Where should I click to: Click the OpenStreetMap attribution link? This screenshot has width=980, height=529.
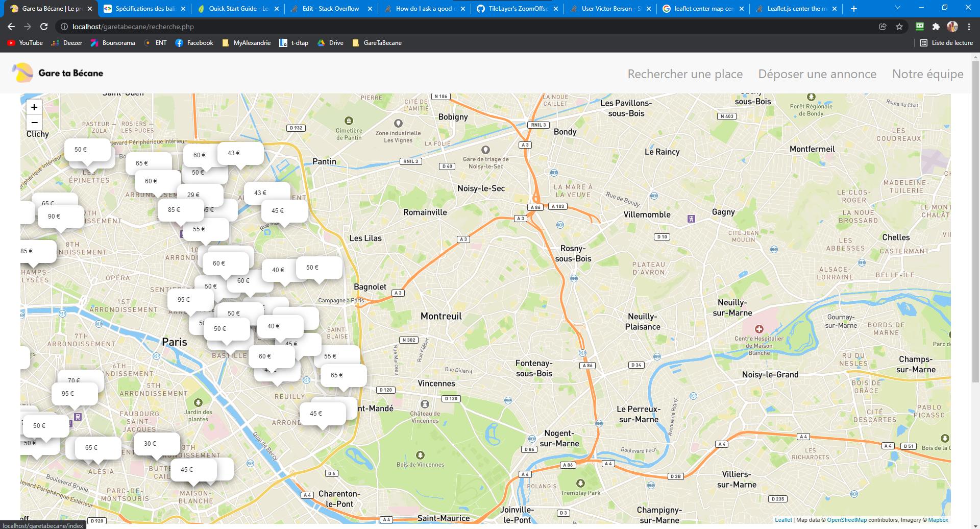[x=847, y=520]
